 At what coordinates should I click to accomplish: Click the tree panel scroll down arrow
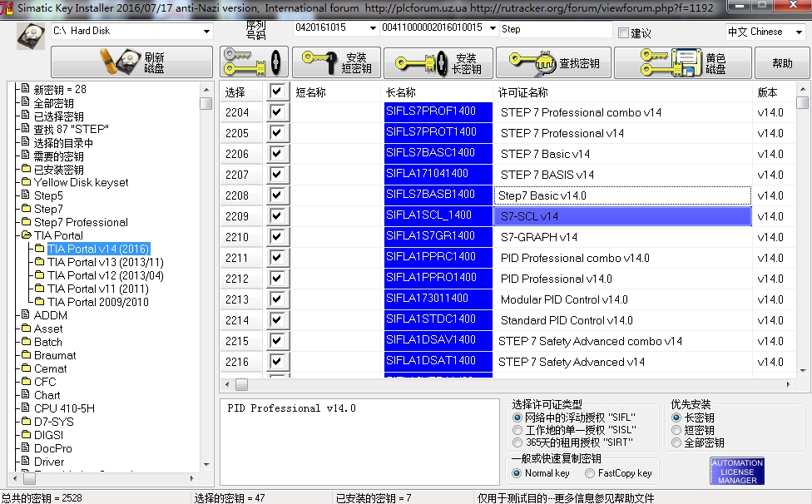click(x=206, y=464)
